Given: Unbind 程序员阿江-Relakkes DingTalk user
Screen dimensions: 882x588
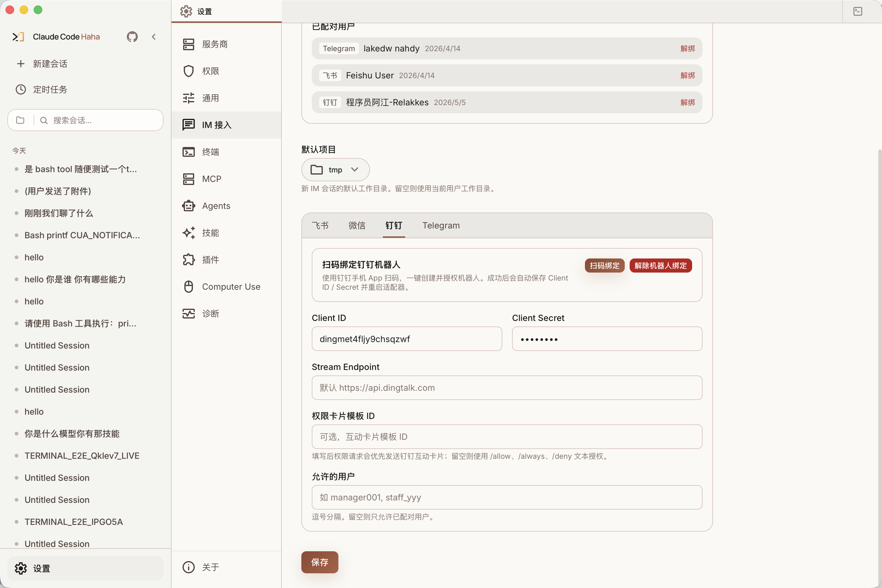Looking at the screenshot, I should (688, 102).
